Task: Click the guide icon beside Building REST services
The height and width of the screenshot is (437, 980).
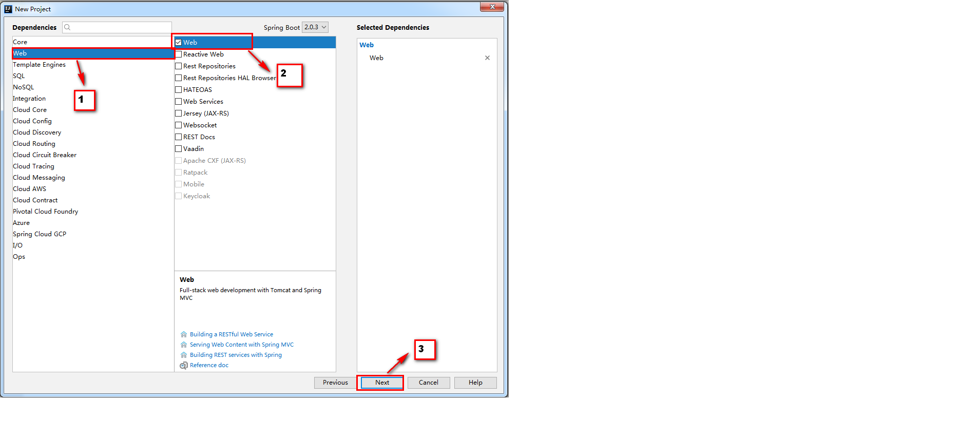Action: [x=184, y=355]
